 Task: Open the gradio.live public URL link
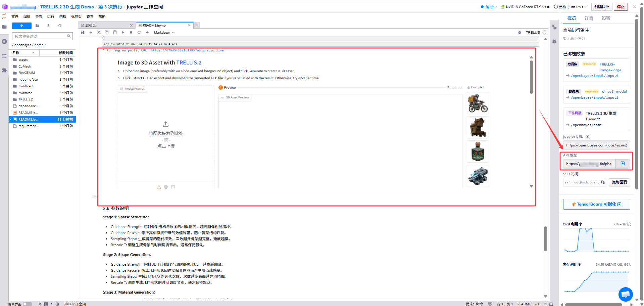coord(187,50)
